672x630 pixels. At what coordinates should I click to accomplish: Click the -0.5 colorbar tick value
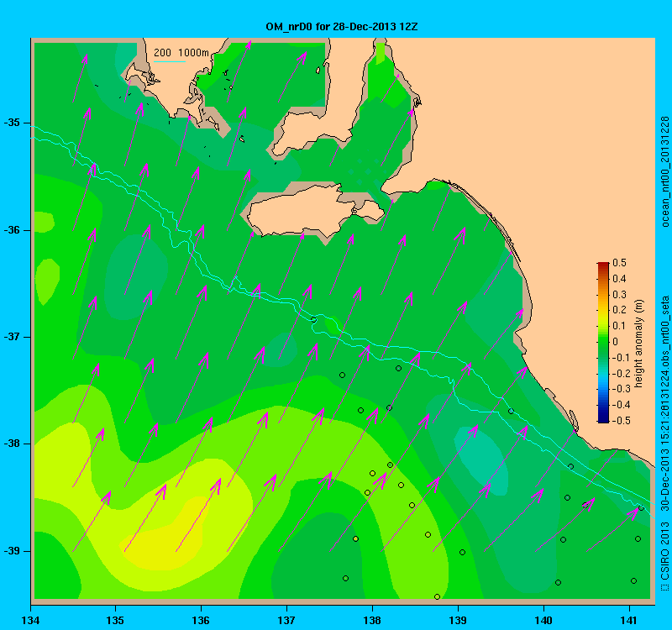(620, 421)
